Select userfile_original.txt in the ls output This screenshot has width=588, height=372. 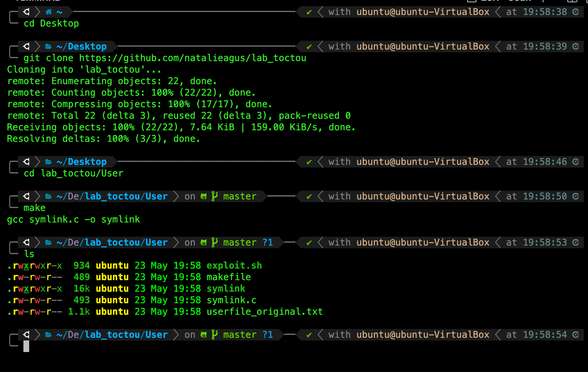264,312
